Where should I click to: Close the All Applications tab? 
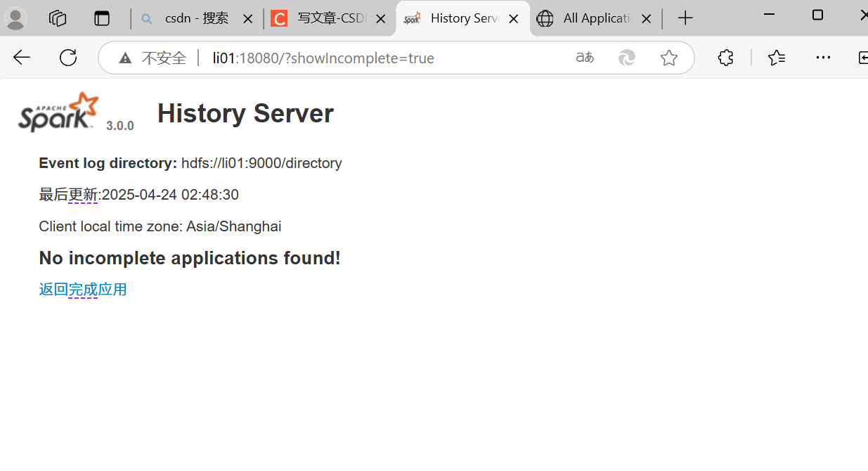646,19
